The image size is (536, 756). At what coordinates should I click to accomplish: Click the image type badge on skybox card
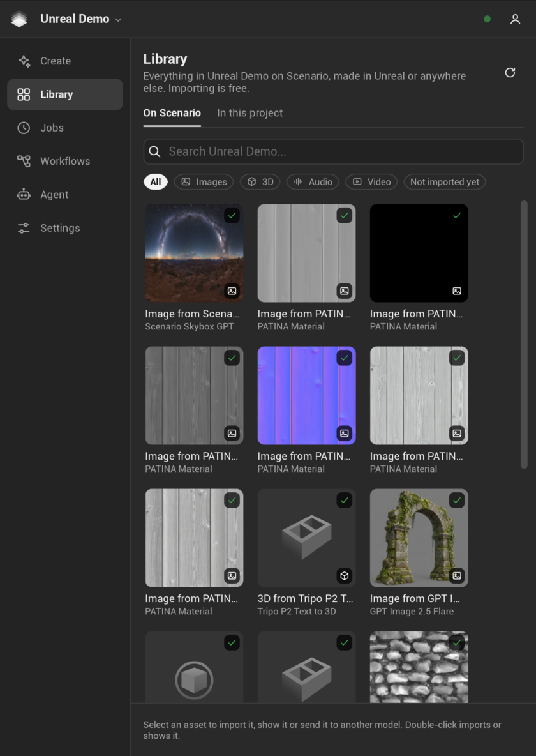pyautogui.click(x=232, y=291)
